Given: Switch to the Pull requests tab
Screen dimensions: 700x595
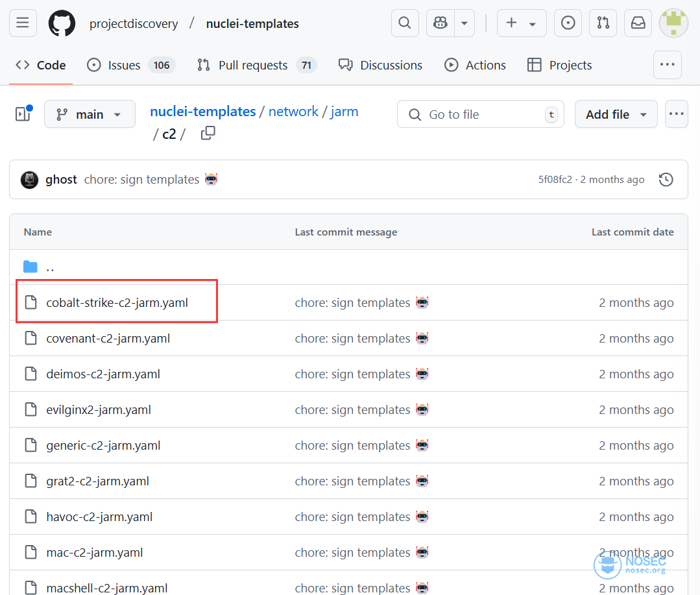Looking at the screenshot, I should [257, 65].
